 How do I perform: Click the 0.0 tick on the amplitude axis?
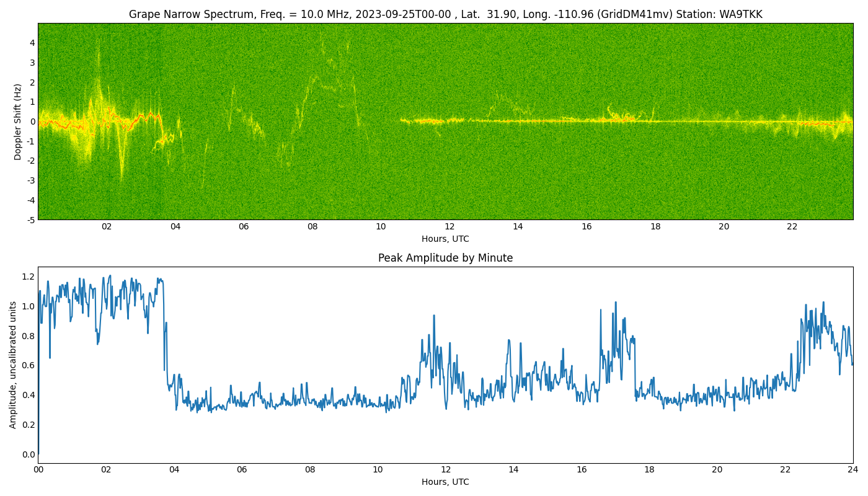(x=29, y=454)
